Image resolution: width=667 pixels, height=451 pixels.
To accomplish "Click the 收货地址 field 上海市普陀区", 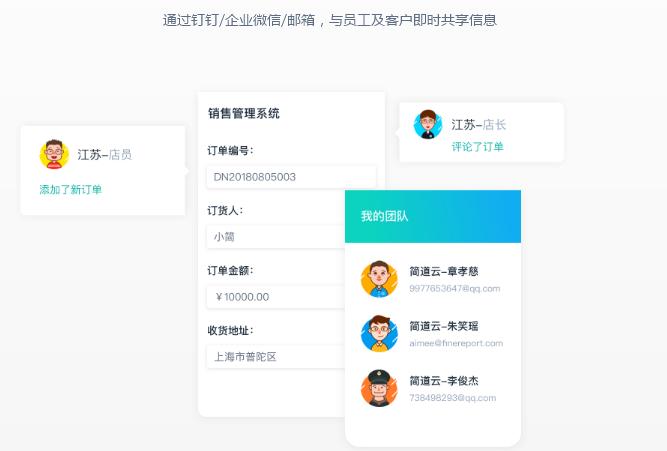I will click(276, 357).
